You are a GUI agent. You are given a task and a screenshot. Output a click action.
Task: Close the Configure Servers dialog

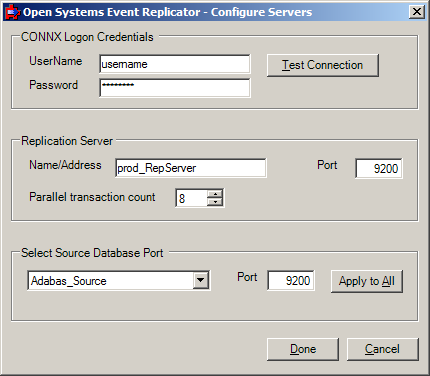click(x=417, y=12)
